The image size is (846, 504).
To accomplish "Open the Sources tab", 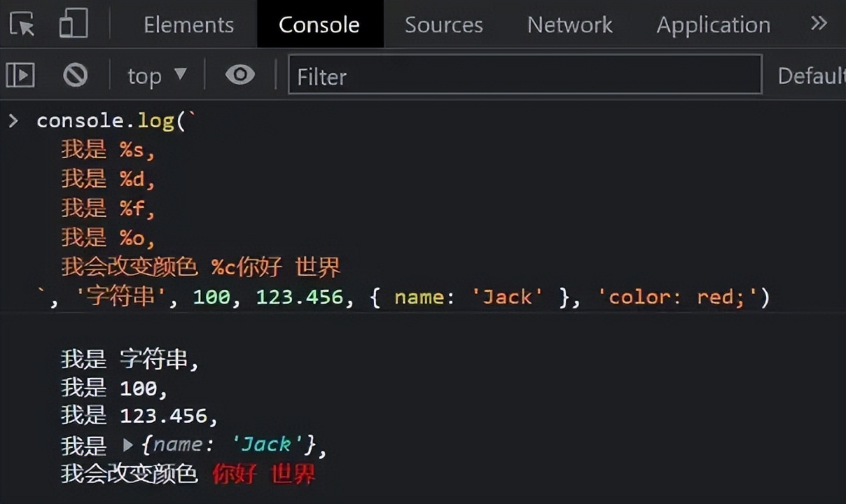I will (444, 25).
